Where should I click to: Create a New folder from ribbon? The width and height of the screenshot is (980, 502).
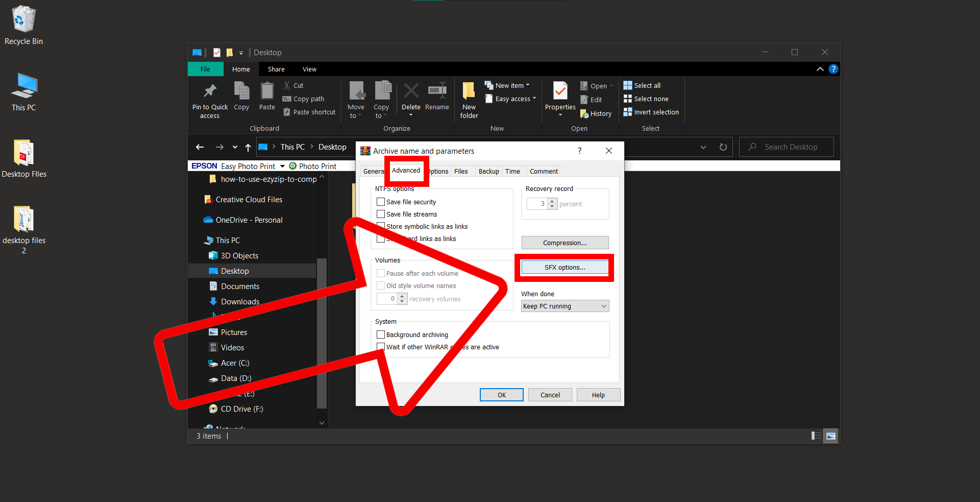coord(468,100)
